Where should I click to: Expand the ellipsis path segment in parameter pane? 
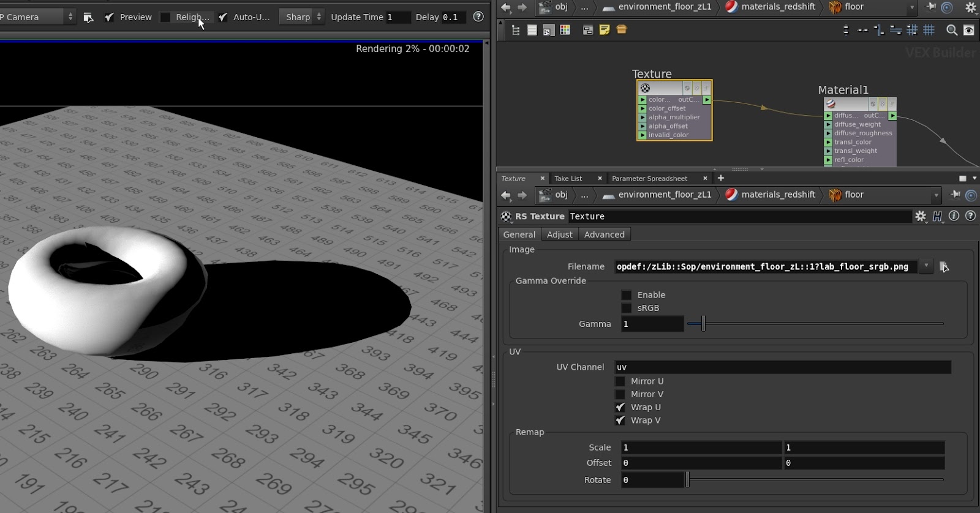click(x=585, y=195)
